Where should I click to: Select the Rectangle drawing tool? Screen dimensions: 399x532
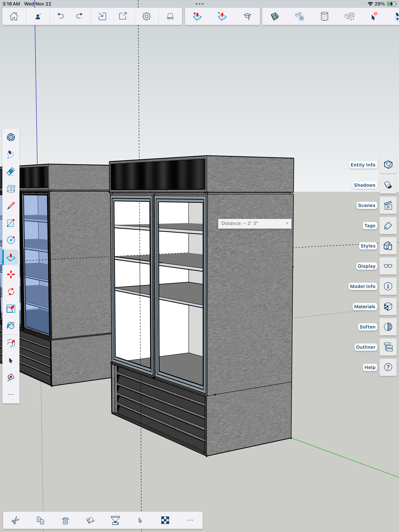(11, 223)
